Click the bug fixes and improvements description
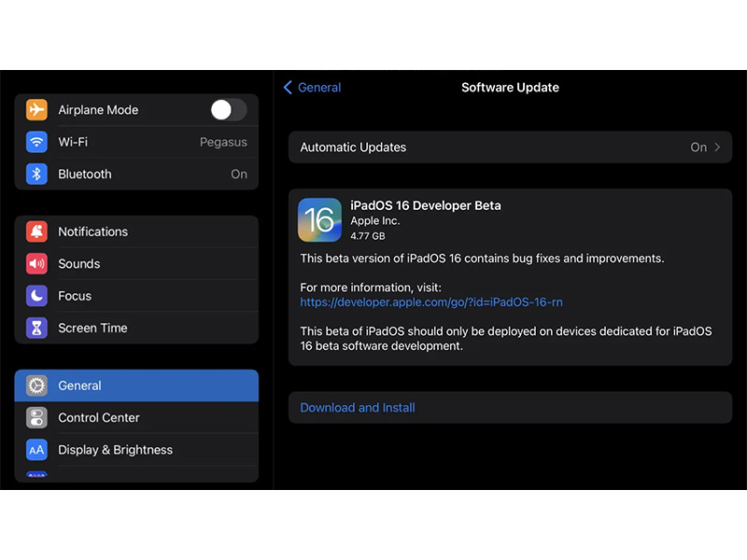The image size is (747, 560). click(x=482, y=259)
